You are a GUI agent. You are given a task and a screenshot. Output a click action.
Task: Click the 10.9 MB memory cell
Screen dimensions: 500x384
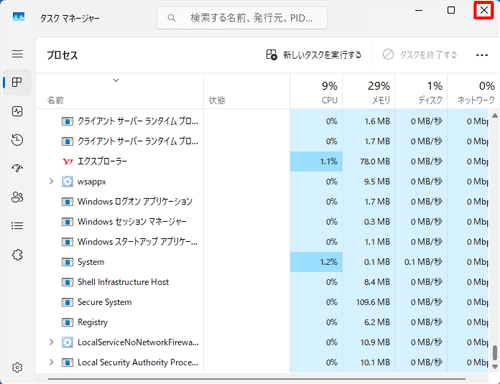click(369, 342)
